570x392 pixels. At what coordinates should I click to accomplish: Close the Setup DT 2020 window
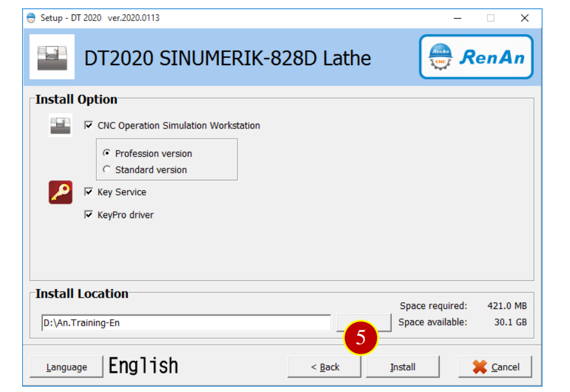click(x=525, y=18)
